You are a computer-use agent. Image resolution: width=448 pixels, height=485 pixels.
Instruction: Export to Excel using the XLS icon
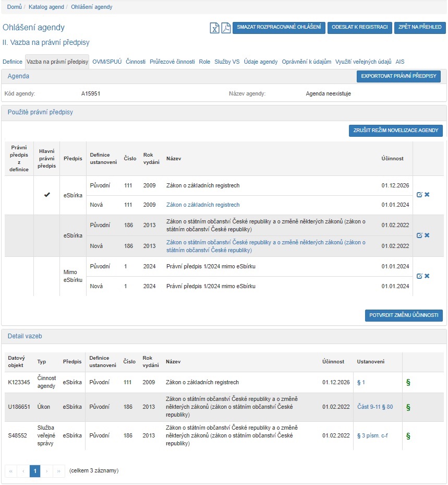(x=214, y=28)
